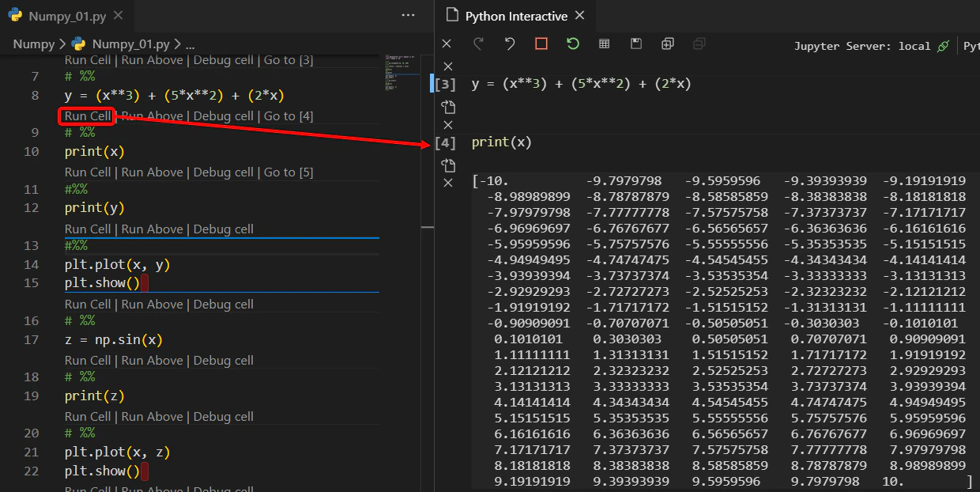Click the print(x) input in cell [4]
This screenshot has width=980, height=492.
pos(502,143)
